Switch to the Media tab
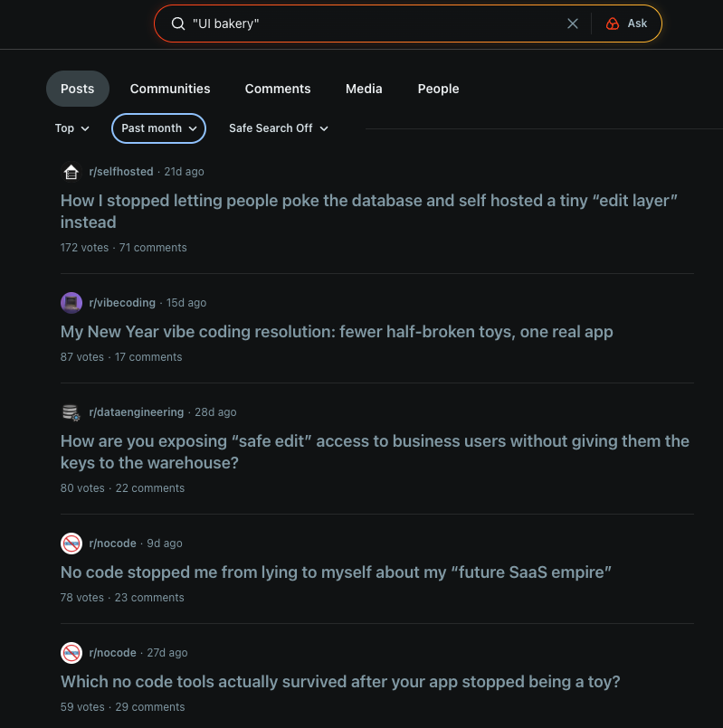Viewport: 723px width, 728px height. 363,89
